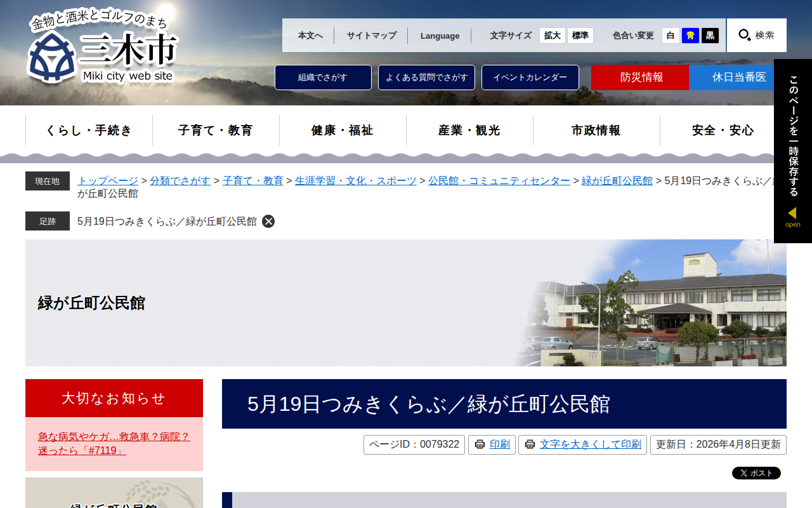Click the 色合い変更 label
812x508 pixels.
click(x=633, y=36)
